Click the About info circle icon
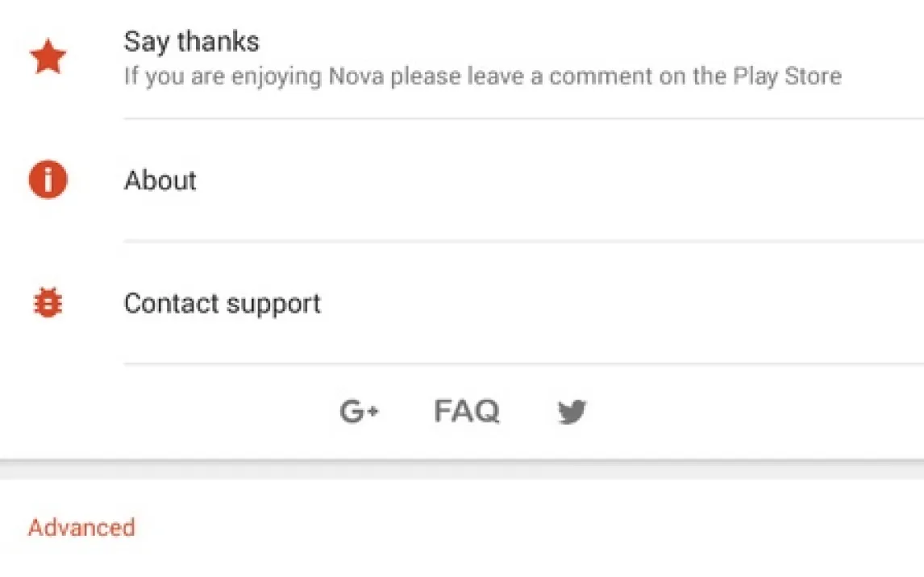Image resolution: width=924 pixels, height=577 pixels. click(48, 180)
